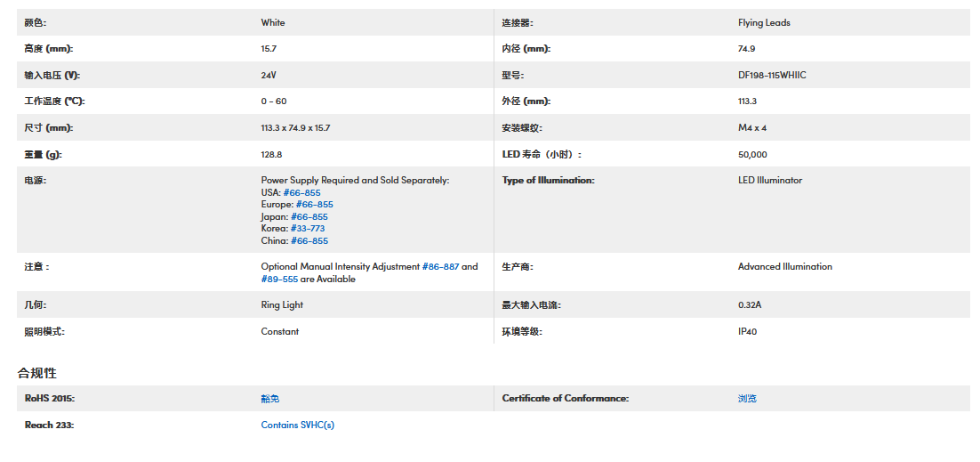Click the Flying Leads connector value

tap(764, 23)
